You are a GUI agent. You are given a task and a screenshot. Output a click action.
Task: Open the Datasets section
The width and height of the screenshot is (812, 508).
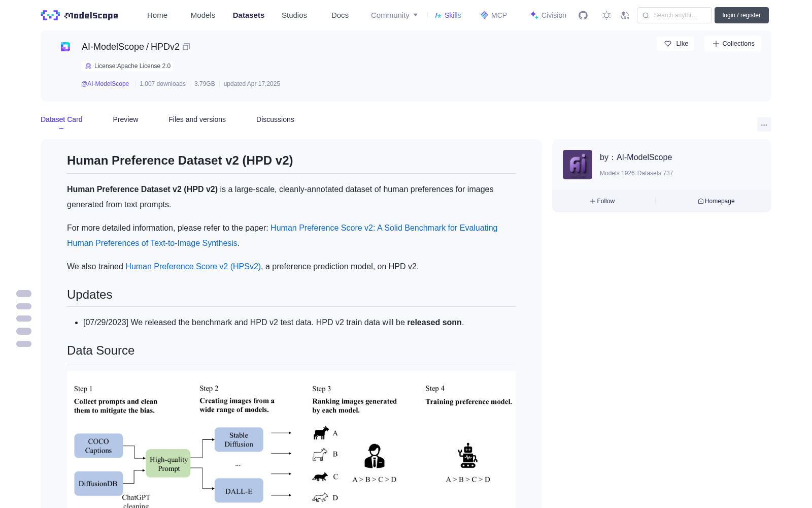pos(249,15)
